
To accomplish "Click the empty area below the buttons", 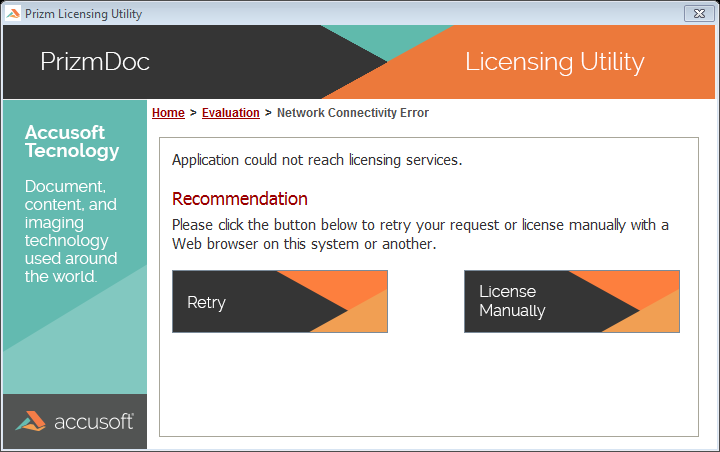I will pyautogui.click(x=428, y=385).
